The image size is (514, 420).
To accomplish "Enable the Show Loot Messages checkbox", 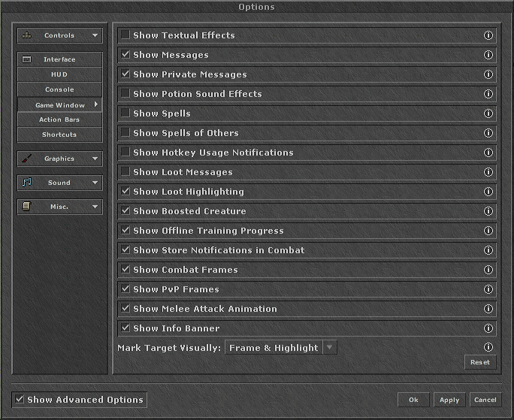I will (125, 171).
